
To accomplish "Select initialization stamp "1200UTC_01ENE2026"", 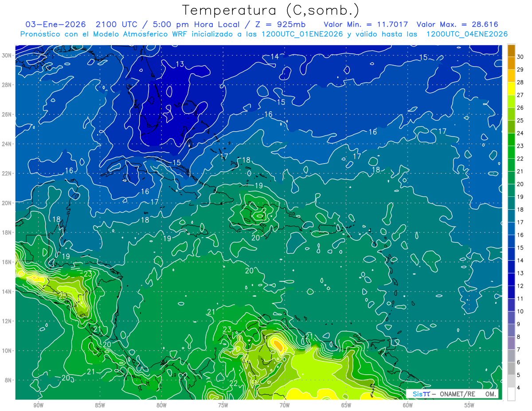I will click(302, 34).
